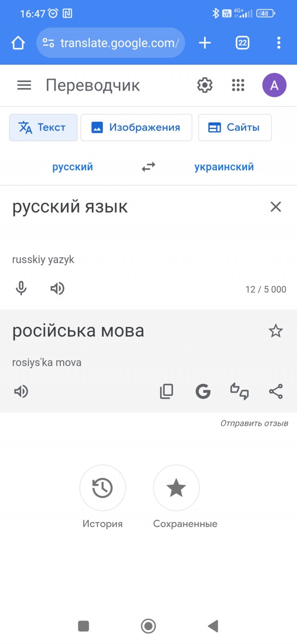Switch to the Сайты tab
Image resolution: width=297 pixels, height=644 pixels.
click(235, 127)
